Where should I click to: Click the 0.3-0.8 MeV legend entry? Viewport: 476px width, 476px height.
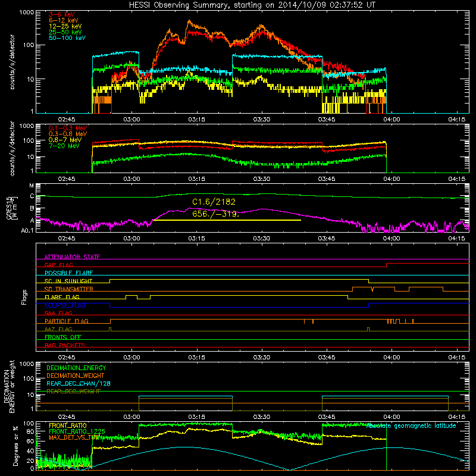(x=68, y=134)
